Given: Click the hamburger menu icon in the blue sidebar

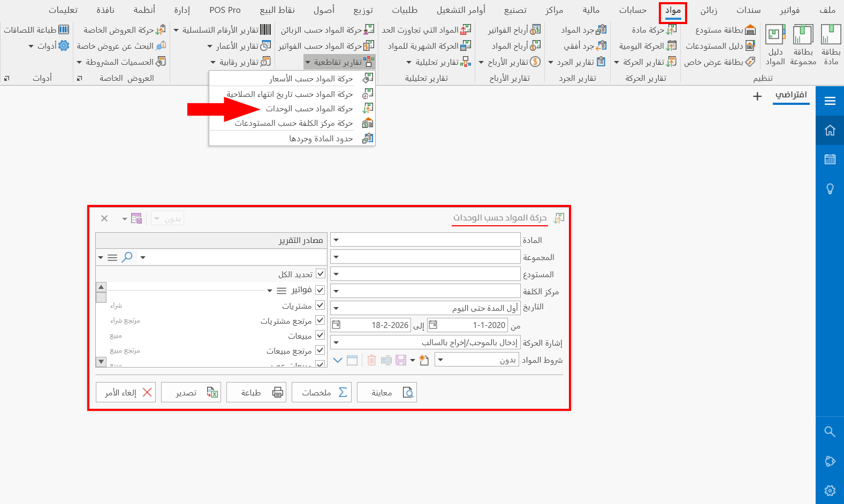Looking at the screenshot, I should tap(830, 101).
